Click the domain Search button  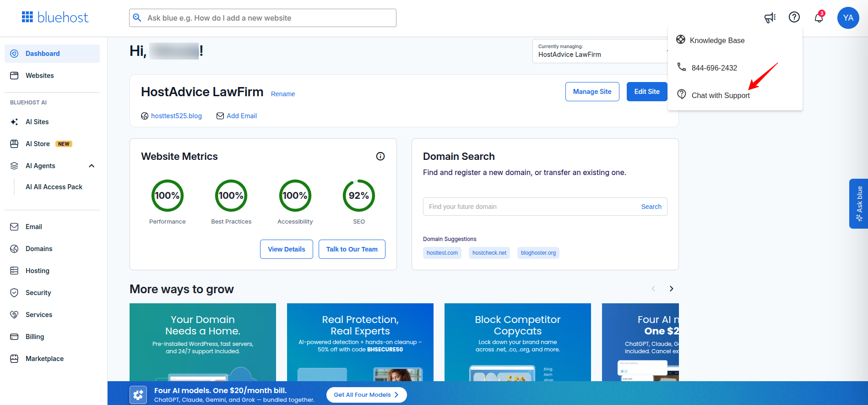[651, 207]
